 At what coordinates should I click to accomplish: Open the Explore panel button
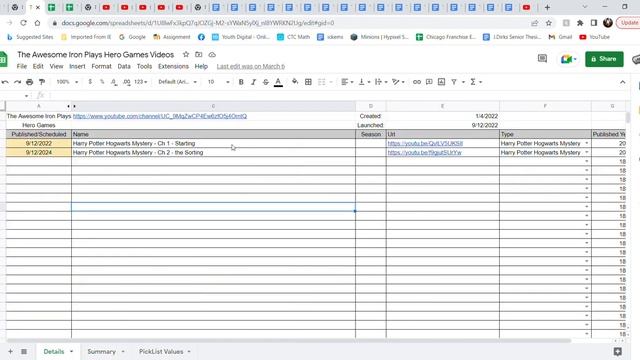618,351
